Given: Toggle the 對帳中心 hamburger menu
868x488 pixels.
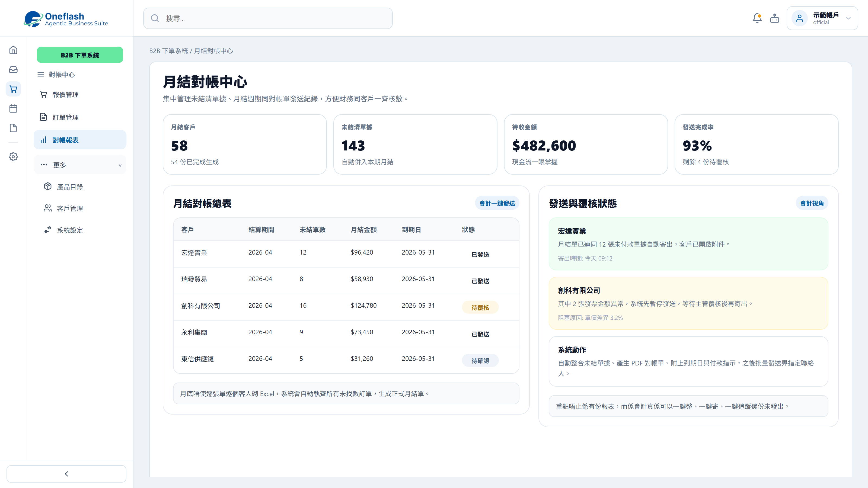Looking at the screenshot, I should click(40, 75).
